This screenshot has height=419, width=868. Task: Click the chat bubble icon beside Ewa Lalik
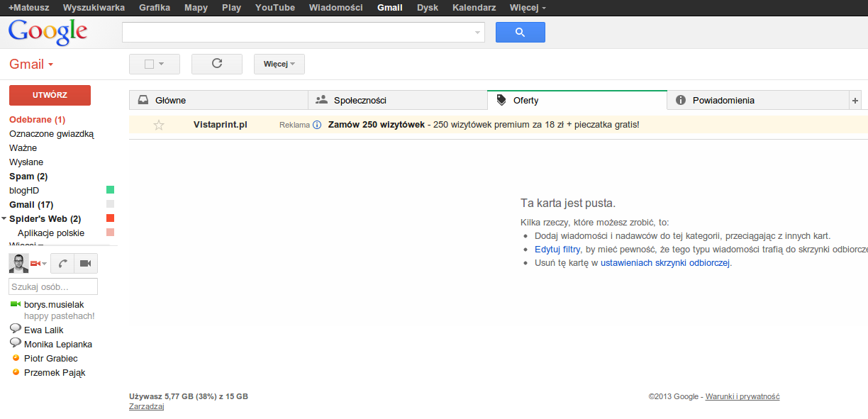pos(15,329)
